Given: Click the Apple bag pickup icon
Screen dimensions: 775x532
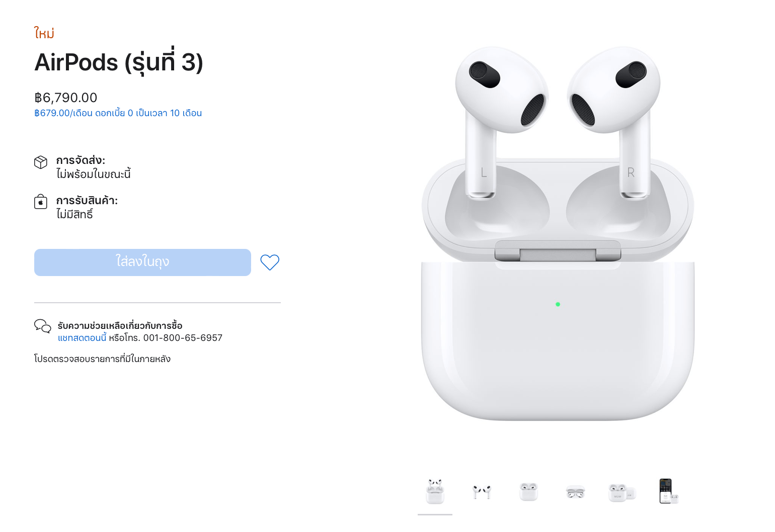Looking at the screenshot, I should [41, 202].
